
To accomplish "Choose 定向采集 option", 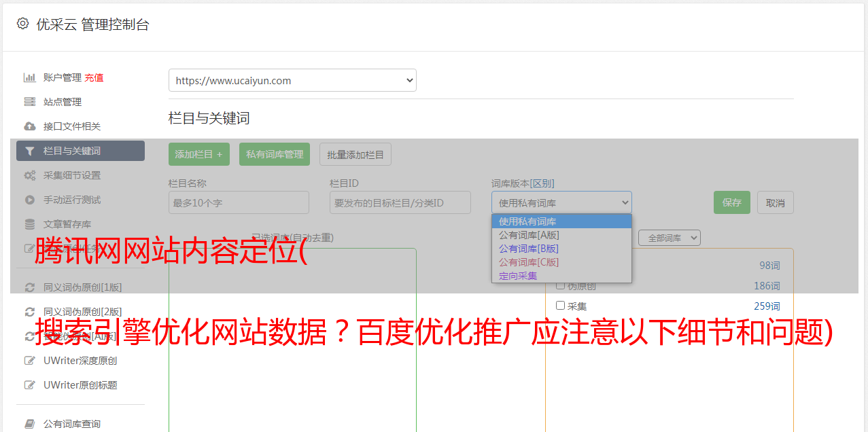I will [x=561, y=276].
